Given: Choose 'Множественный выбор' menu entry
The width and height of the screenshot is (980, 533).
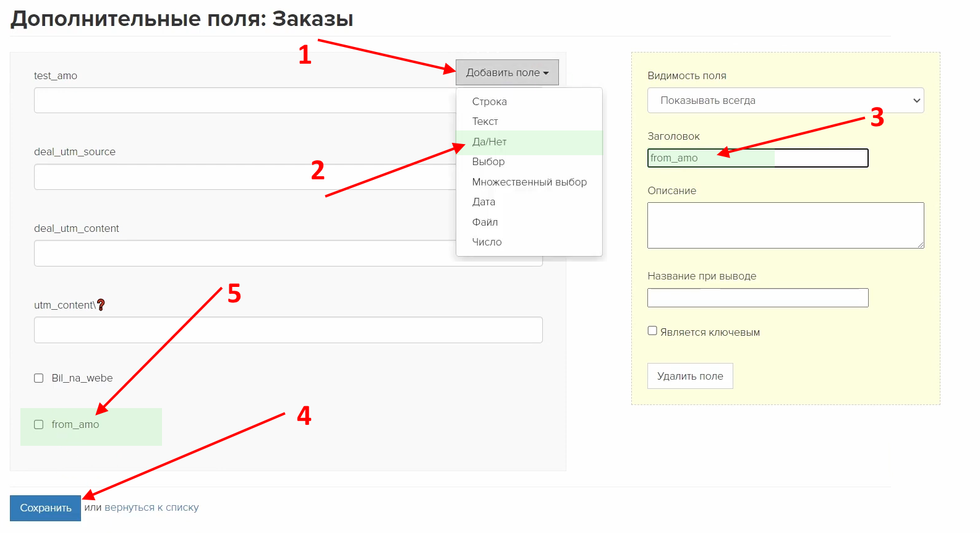Looking at the screenshot, I should [529, 182].
